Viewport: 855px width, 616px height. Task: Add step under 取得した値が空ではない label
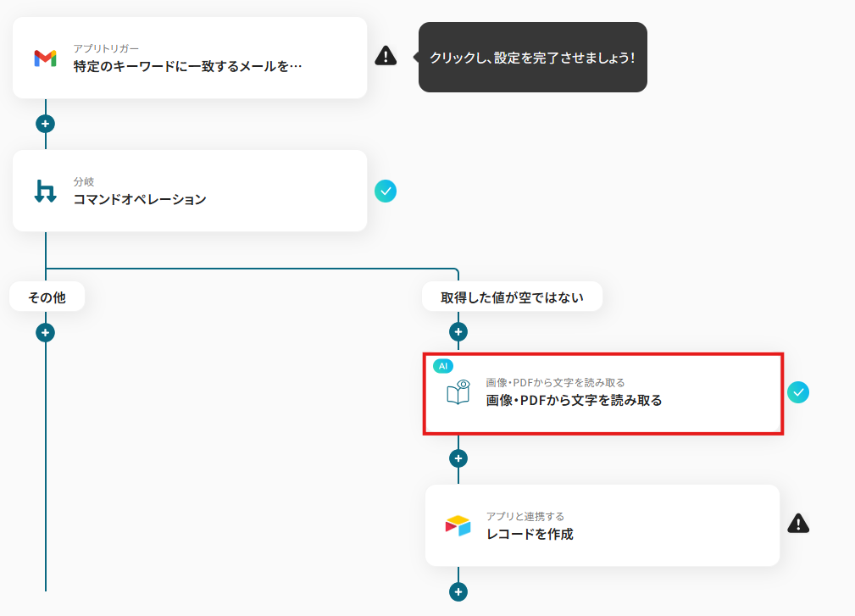[x=458, y=331]
